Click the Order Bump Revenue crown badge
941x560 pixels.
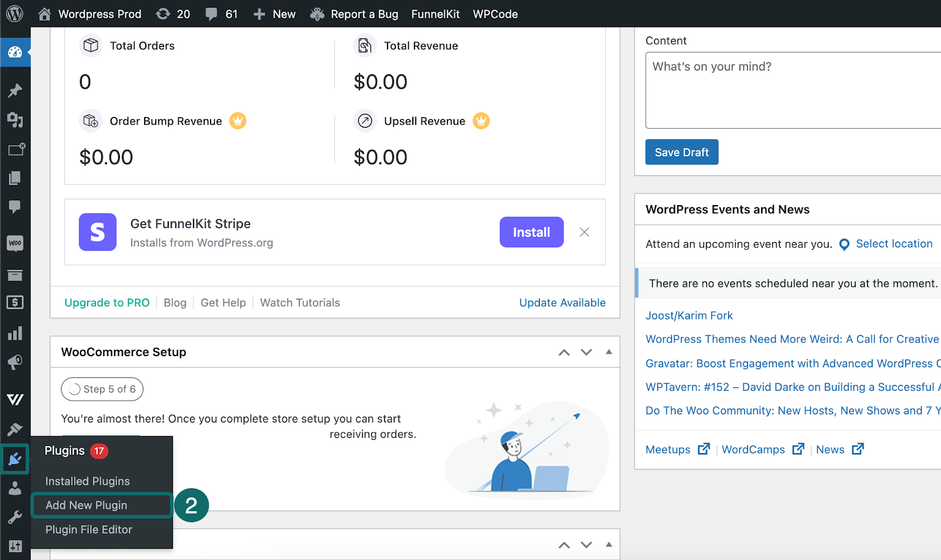tap(238, 120)
